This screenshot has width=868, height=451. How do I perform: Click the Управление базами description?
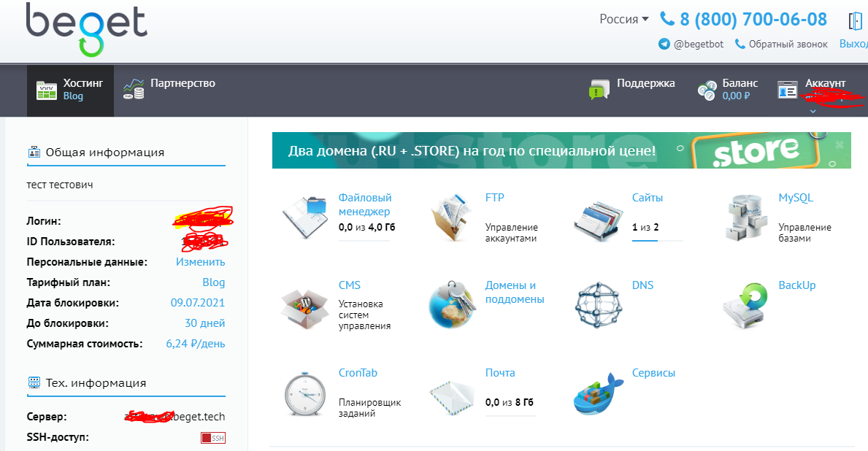(x=805, y=233)
